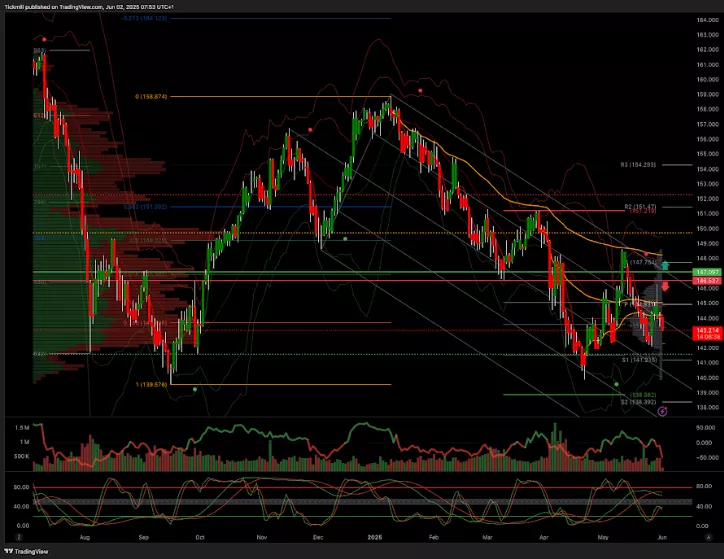
Task: Click the purple lightning bolt event icon
Action: coord(662,410)
